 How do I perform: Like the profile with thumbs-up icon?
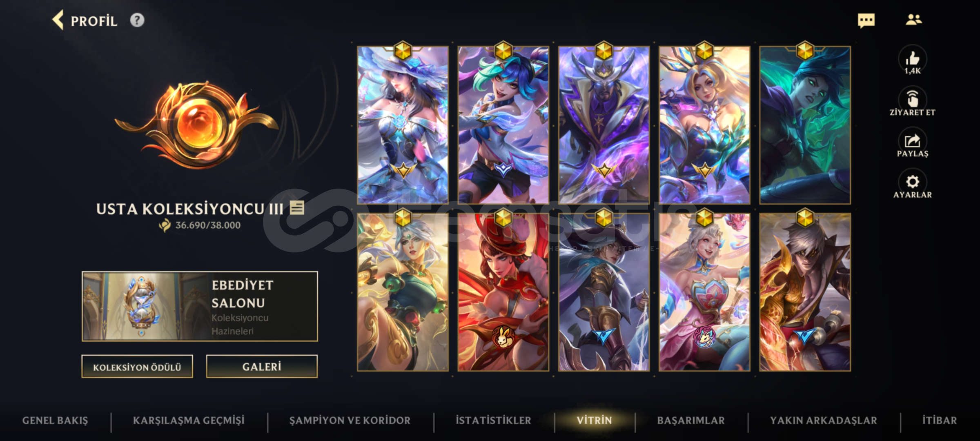[912, 59]
